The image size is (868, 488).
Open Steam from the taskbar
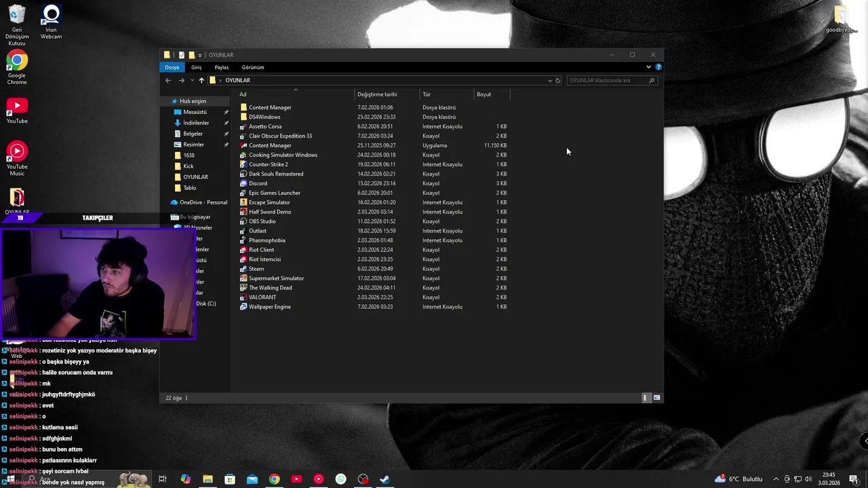point(384,479)
